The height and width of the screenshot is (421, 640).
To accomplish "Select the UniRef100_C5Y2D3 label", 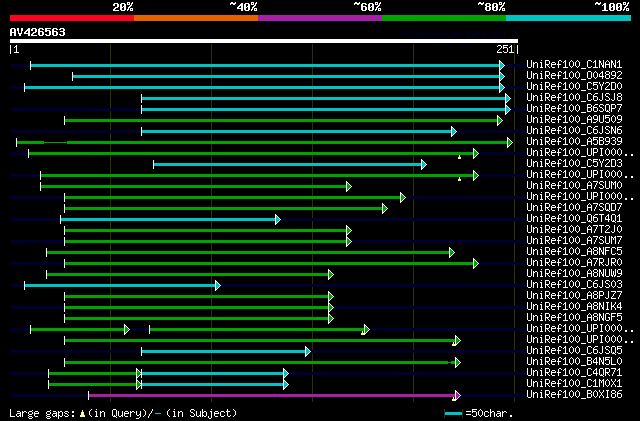I will (574, 163).
